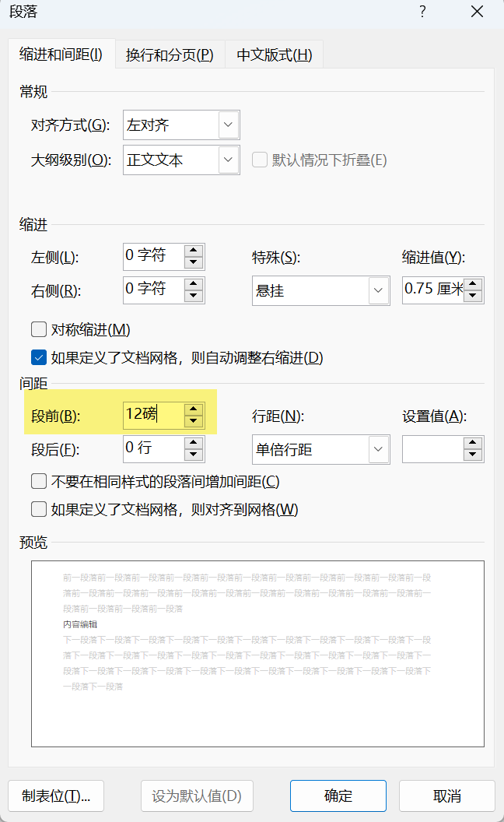Click the 左侧 indent input field
Image resolution: width=504 pixels, height=822 pixels.
pyautogui.click(x=154, y=256)
